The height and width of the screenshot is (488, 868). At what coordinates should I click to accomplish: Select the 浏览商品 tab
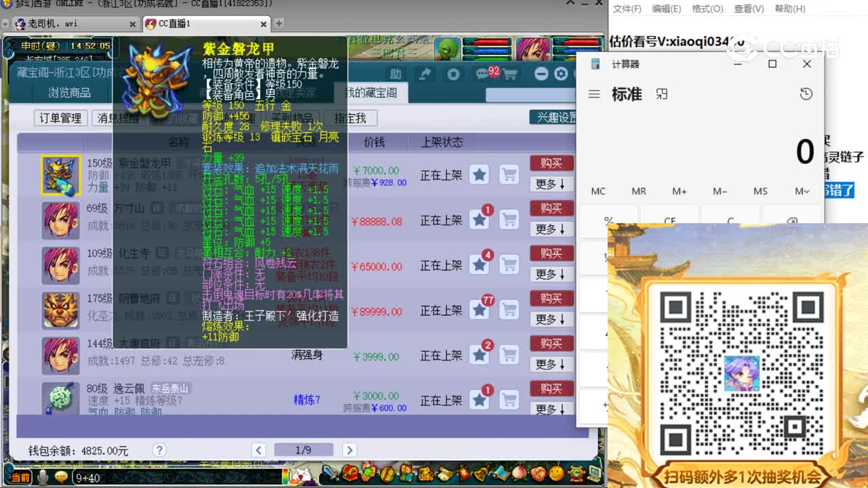[x=70, y=93]
